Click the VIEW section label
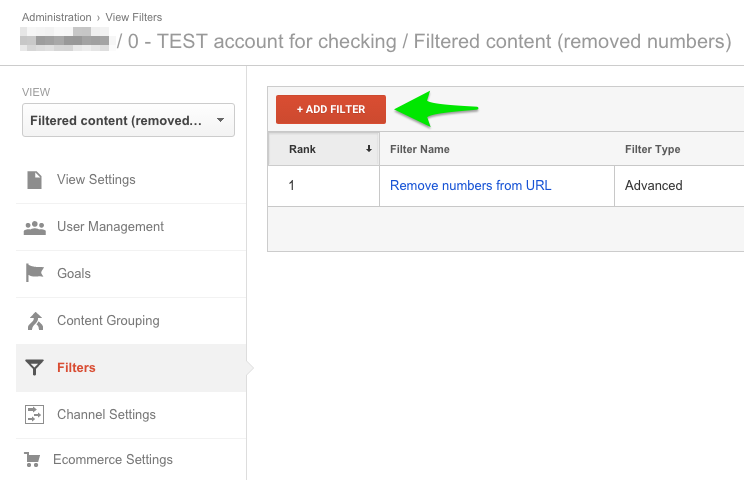This screenshot has height=480, width=744. (x=36, y=92)
